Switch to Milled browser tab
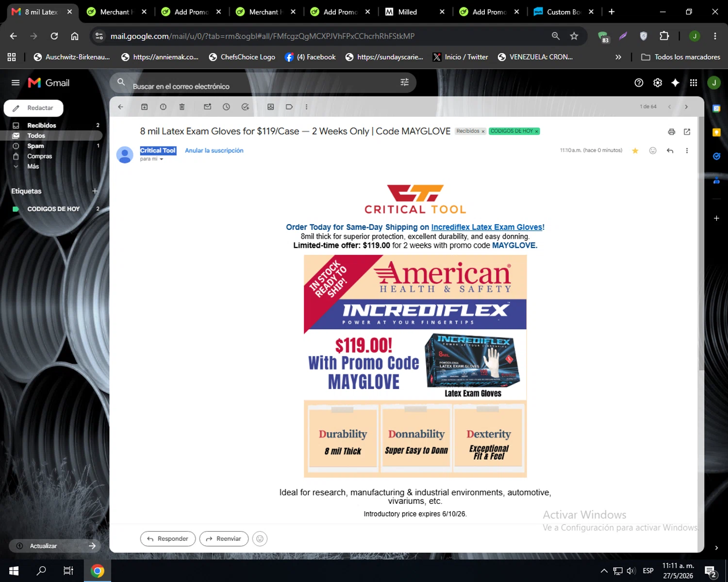Image resolution: width=728 pixels, height=582 pixels. 408,12
